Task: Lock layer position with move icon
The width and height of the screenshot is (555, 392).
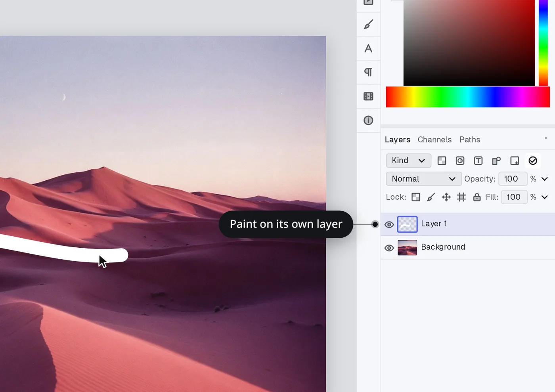Action: 446,197
